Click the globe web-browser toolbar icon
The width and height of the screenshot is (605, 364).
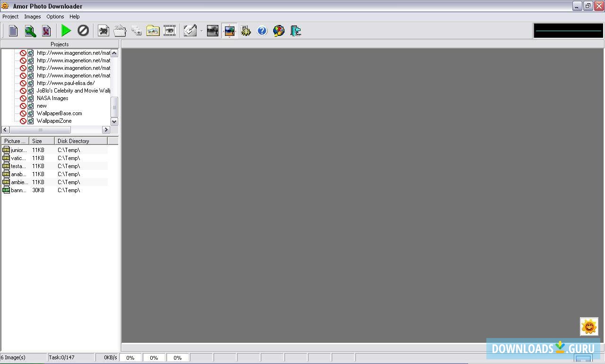tap(278, 30)
